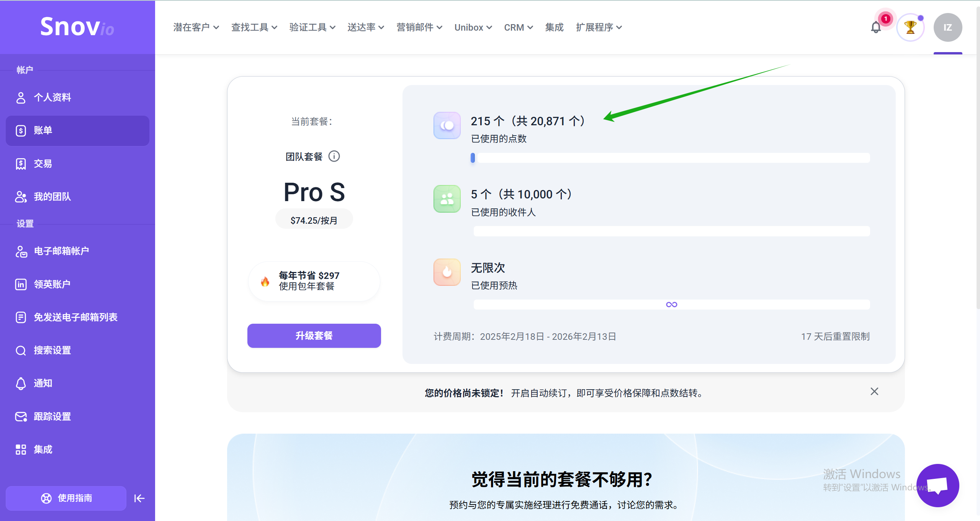Click the sidebar 集成 grid icon
The width and height of the screenshot is (980, 521).
[21, 449]
